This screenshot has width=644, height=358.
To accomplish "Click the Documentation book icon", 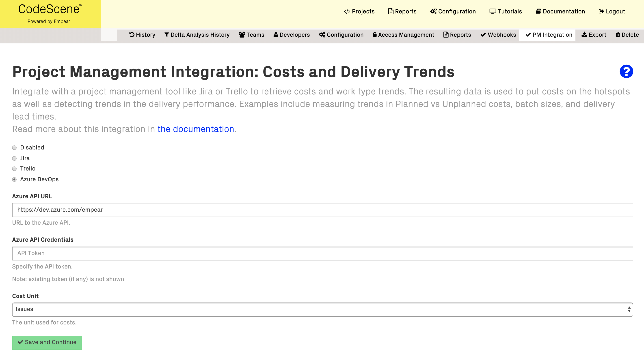I will tap(539, 11).
